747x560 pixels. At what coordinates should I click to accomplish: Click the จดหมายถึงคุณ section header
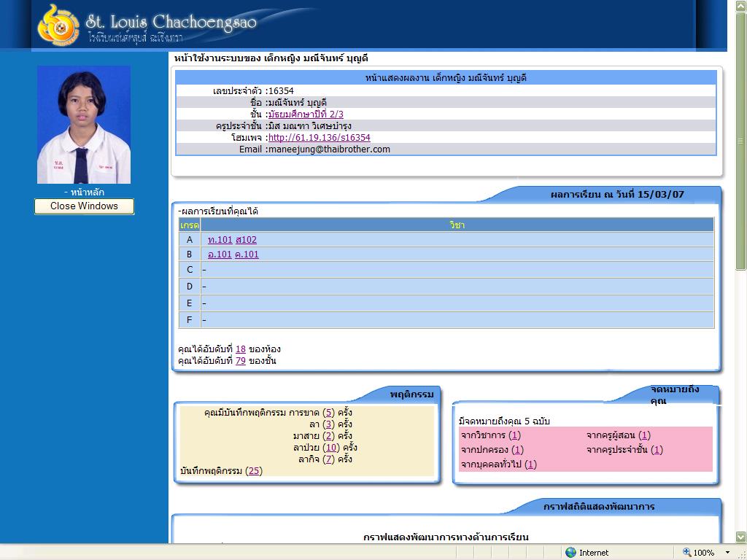click(675, 394)
